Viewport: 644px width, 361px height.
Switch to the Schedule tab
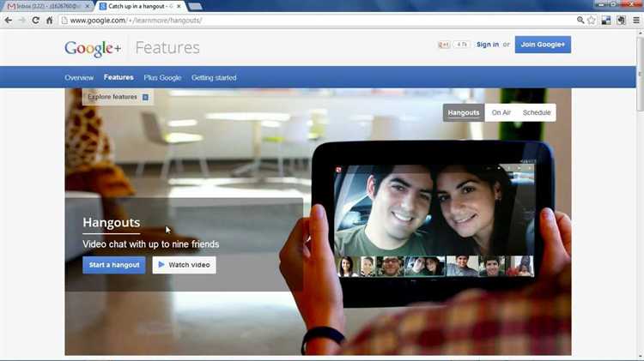point(537,112)
